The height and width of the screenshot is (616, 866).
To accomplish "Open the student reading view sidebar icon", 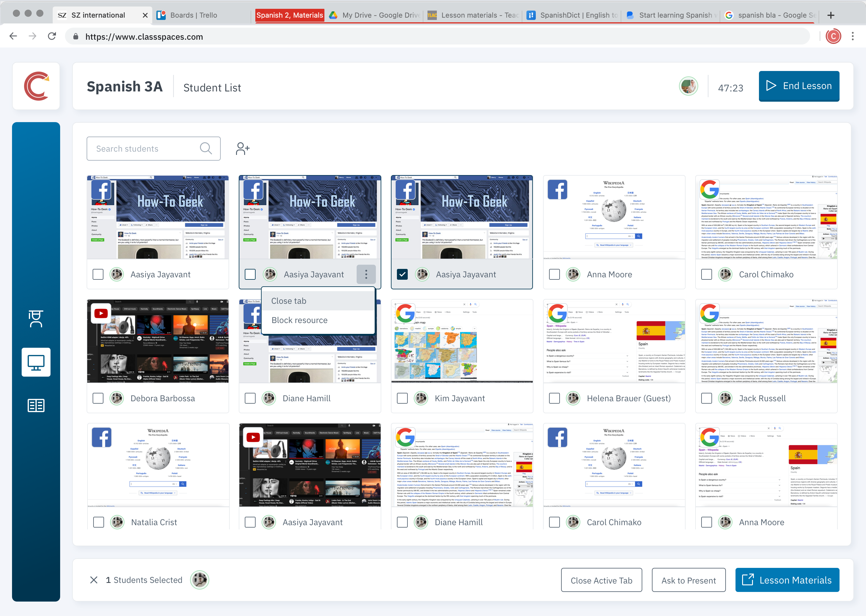I will click(x=36, y=319).
